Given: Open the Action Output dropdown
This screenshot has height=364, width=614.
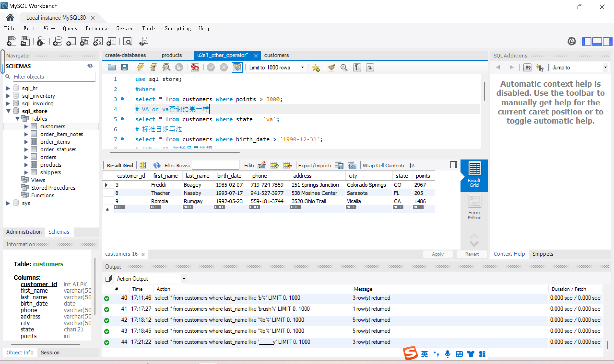Looking at the screenshot, I should click(x=184, y=279).
